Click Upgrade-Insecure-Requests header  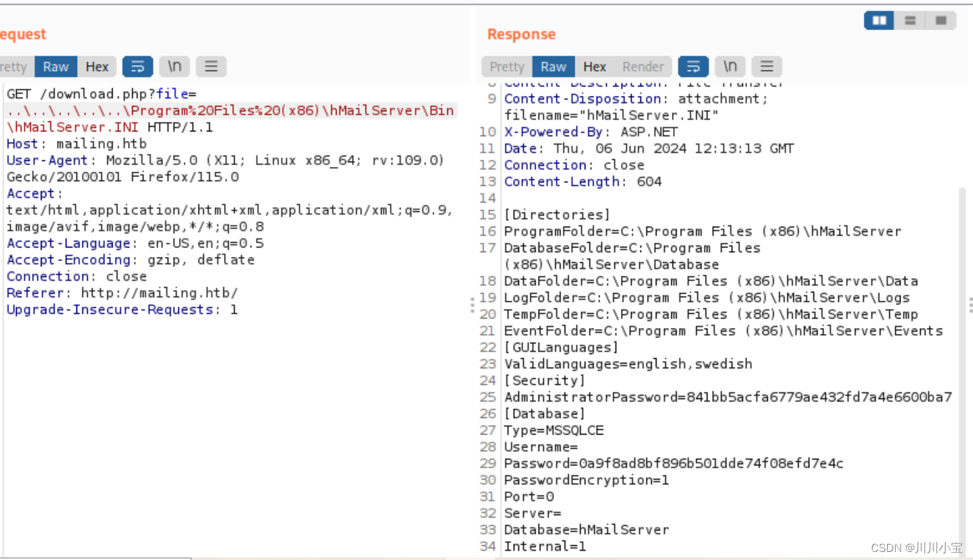point(122,310)
